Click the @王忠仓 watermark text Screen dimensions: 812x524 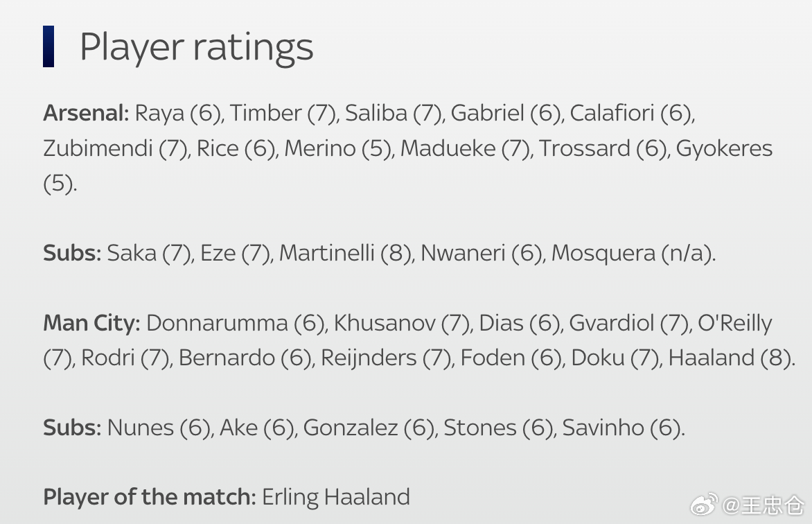763,505
